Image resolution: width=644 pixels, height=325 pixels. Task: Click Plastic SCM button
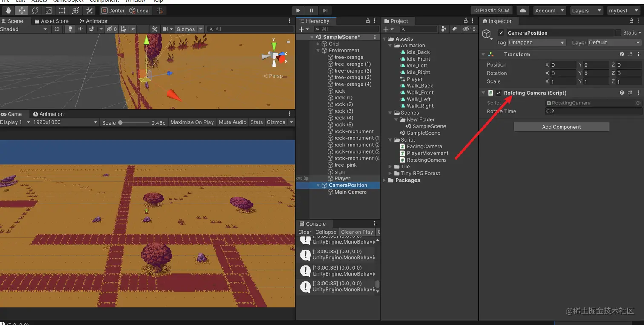491,10
